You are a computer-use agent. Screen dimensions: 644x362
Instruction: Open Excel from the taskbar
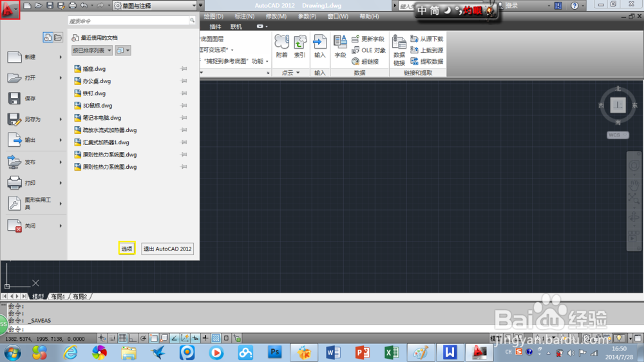(392, 352)
